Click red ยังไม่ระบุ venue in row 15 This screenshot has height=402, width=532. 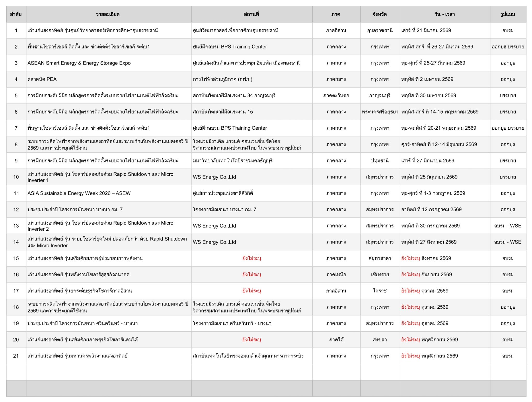coord(252,258)
